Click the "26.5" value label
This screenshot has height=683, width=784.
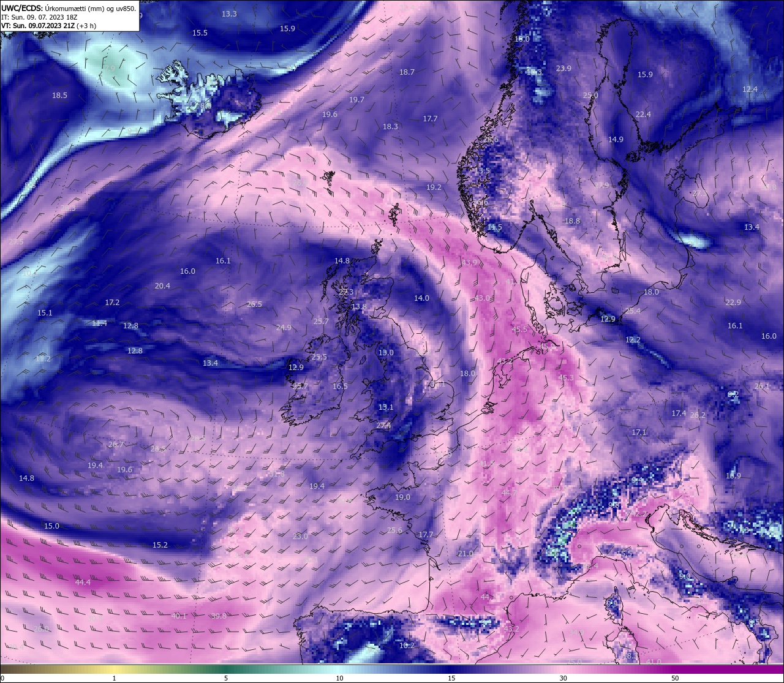click(x=254, y=304)
